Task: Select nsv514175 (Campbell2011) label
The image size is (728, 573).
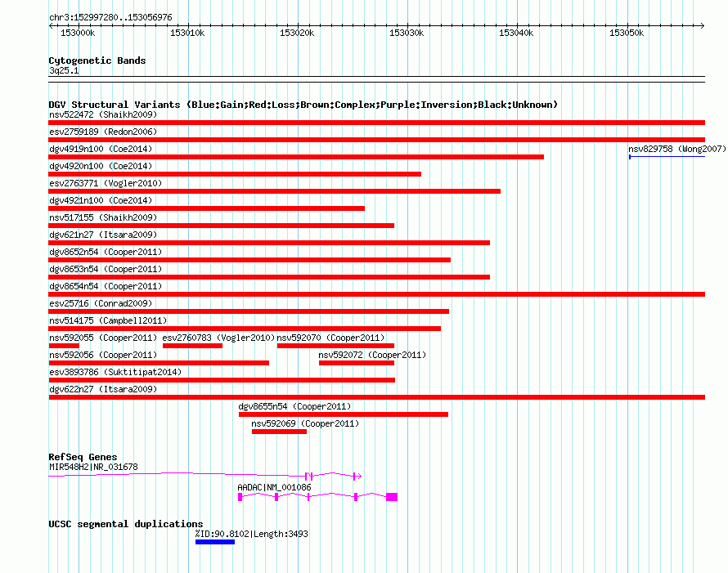Action: tap(108, 320)
